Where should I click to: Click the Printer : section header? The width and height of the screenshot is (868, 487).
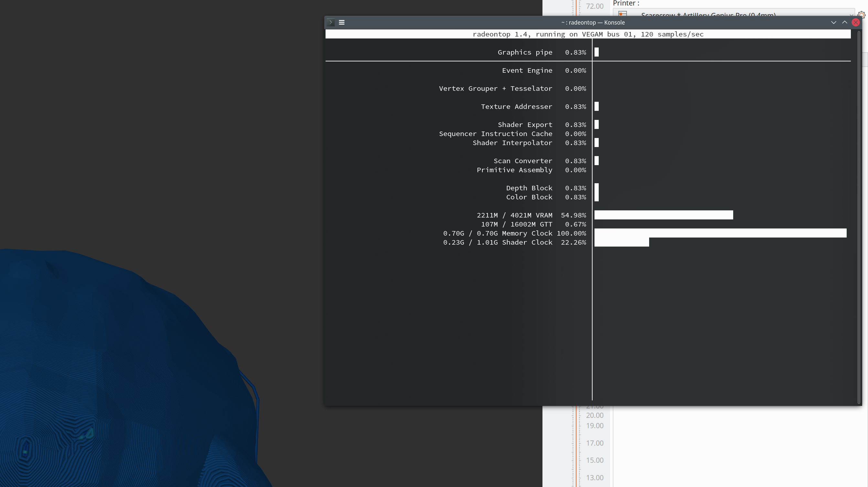pyautogui.click(x=626, y=3)
